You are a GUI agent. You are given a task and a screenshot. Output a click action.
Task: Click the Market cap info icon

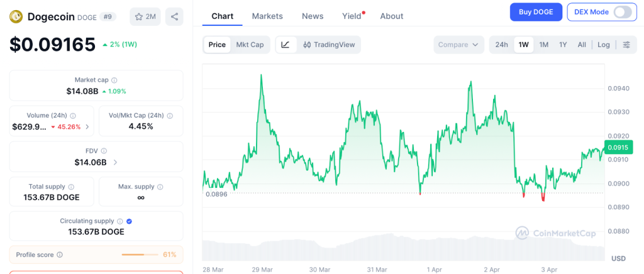coord(114,80)
